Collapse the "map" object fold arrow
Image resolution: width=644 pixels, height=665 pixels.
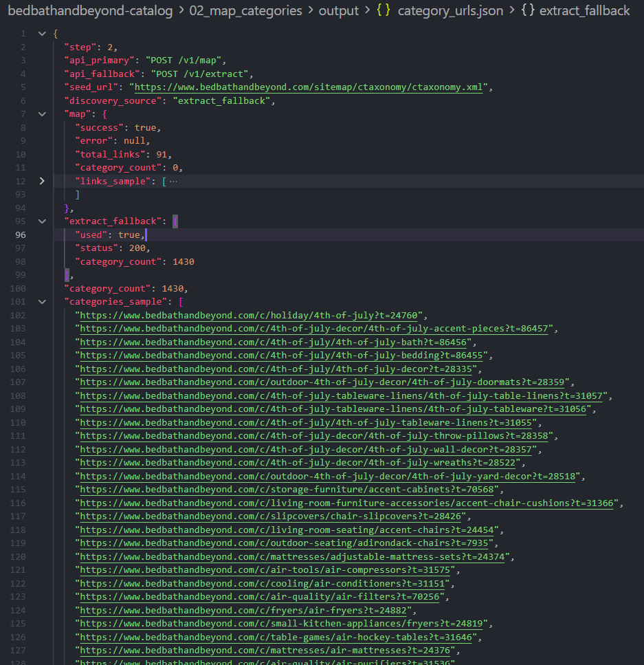click(42, 114)
